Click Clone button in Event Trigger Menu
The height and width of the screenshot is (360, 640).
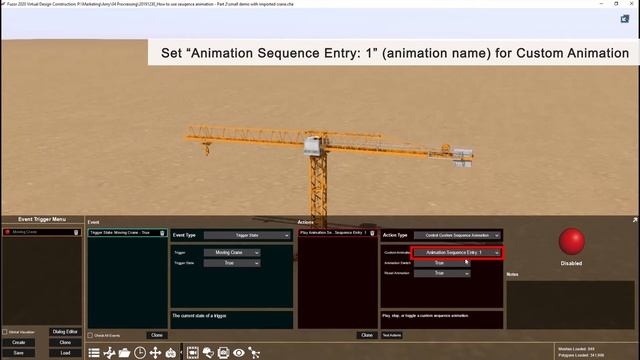coord(65,342)
